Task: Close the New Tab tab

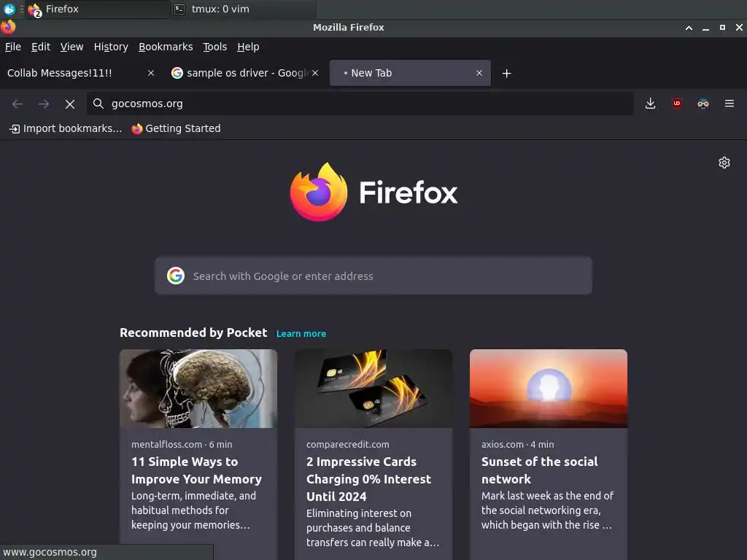Action: click(x=479, y=73)
